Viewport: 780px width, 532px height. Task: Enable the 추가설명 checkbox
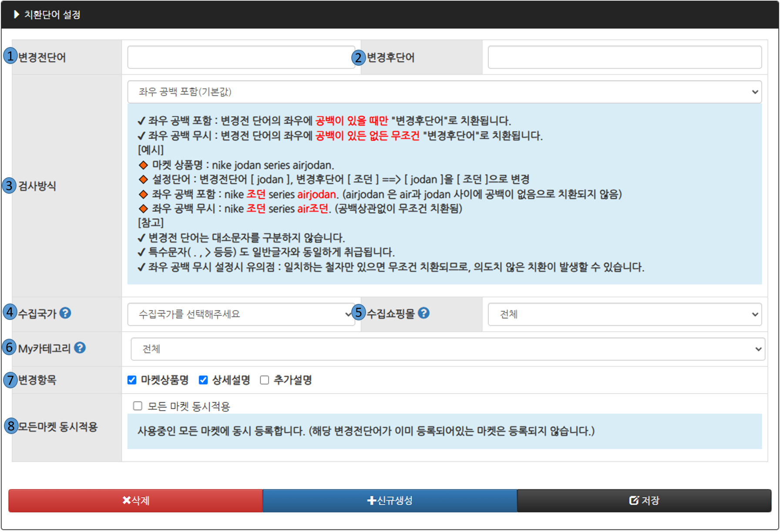point(264,380)
